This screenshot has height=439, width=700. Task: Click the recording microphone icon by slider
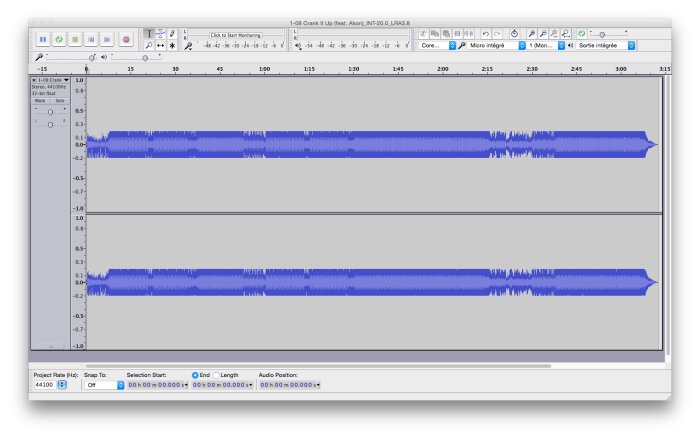click(x=39, y=57)
